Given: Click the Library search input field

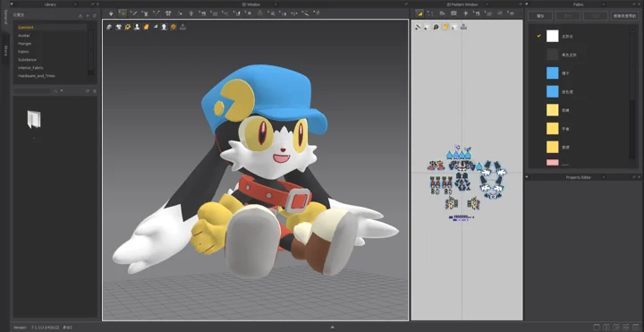Looking at the screenshot, I should (32, 91).
